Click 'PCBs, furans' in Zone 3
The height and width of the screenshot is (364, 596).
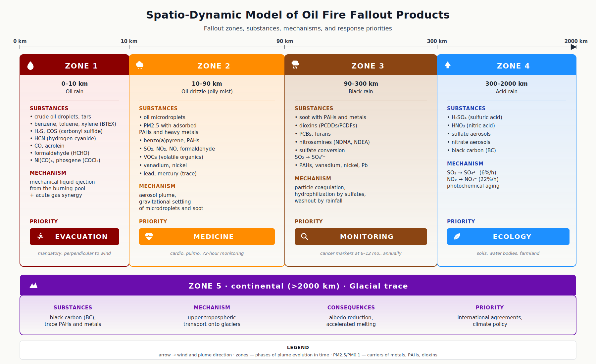(315, 134)
